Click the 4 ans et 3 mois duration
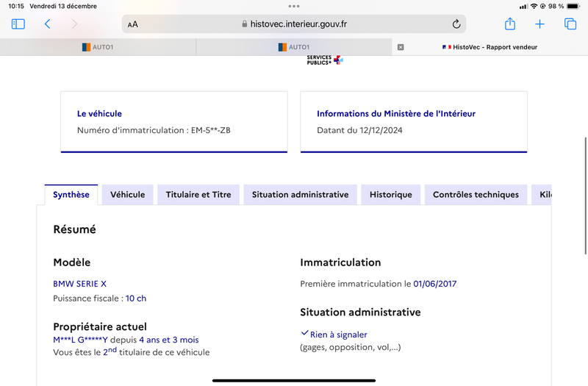The height and width of the screenshot is (386, 588). pos(169,340)
